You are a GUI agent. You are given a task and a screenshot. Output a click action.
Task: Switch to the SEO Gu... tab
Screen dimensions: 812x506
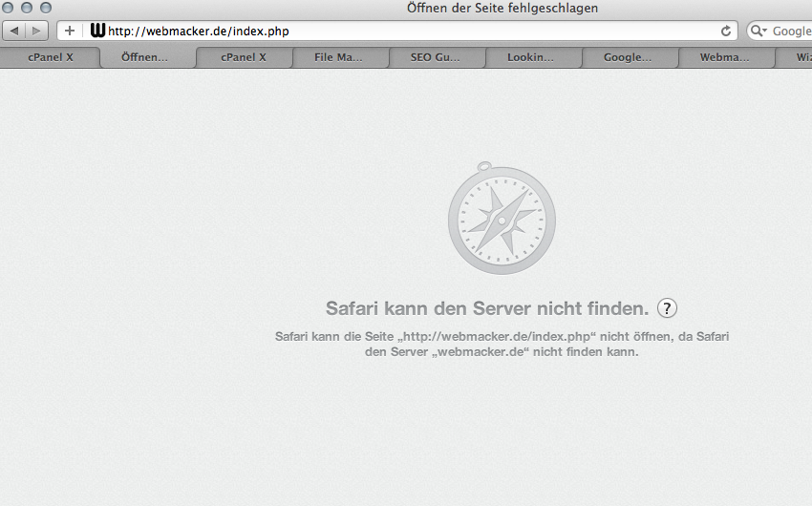coord(435,57)
